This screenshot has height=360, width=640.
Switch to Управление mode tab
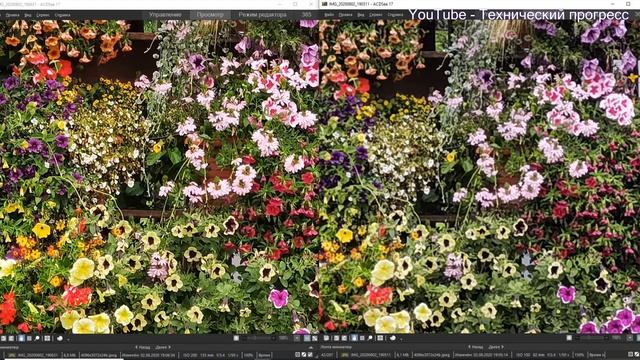[165, 15]
